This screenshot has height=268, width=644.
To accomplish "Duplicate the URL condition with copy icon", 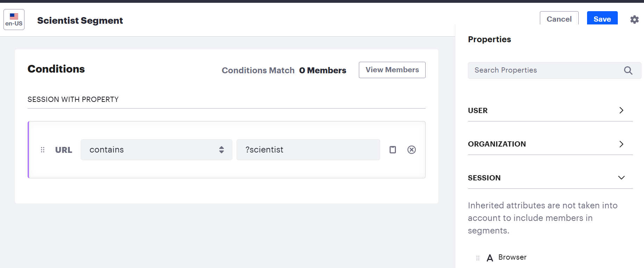I will [x=393, y=150].
